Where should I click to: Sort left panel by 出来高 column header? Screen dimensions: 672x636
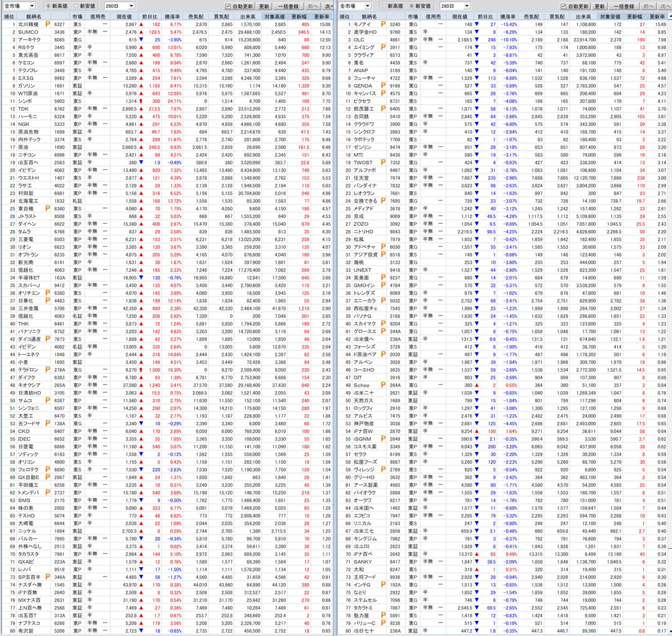click(248, 17)
